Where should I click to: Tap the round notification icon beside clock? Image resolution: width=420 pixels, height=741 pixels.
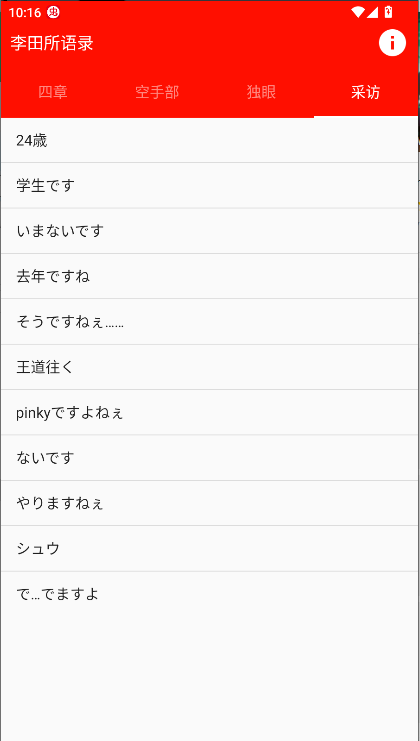coord(53,13)
